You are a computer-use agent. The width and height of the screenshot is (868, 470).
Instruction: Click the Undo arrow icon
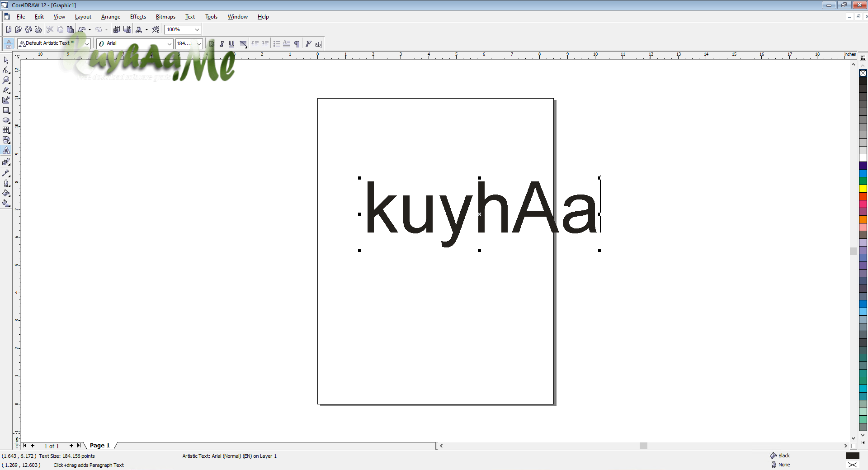tap(82, 29)
